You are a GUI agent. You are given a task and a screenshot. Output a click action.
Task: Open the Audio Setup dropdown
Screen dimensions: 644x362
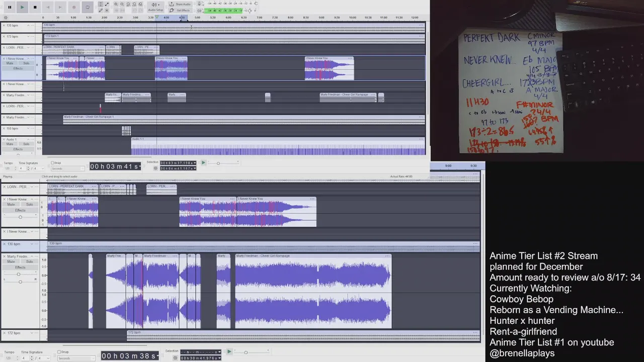[155, 7]
